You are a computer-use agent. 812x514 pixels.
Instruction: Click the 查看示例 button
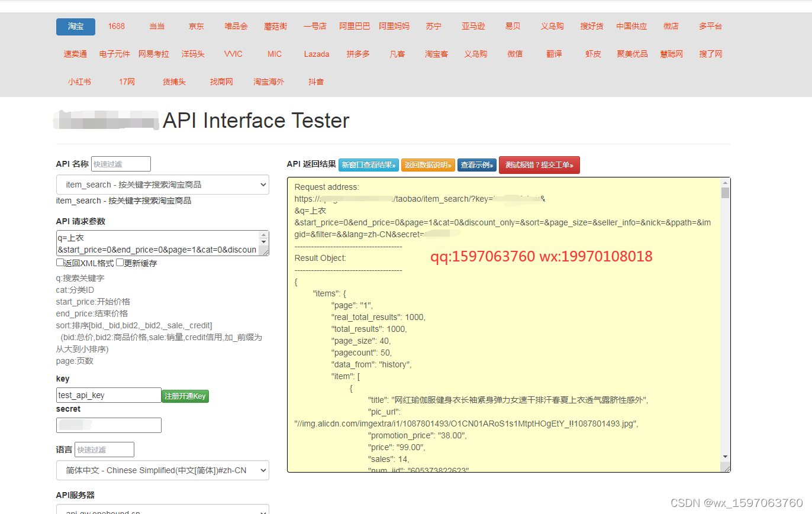coord(477,165)
